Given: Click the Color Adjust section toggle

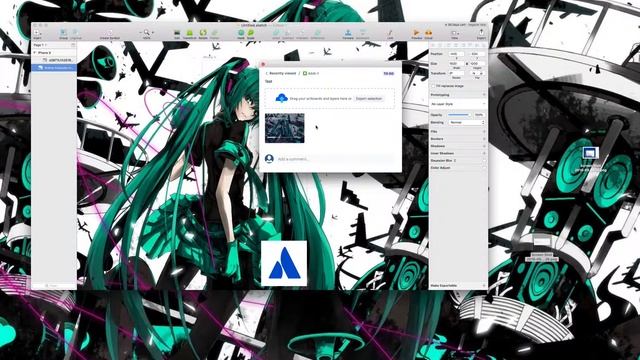Looking at the screenshot, I should coord(484,168).
